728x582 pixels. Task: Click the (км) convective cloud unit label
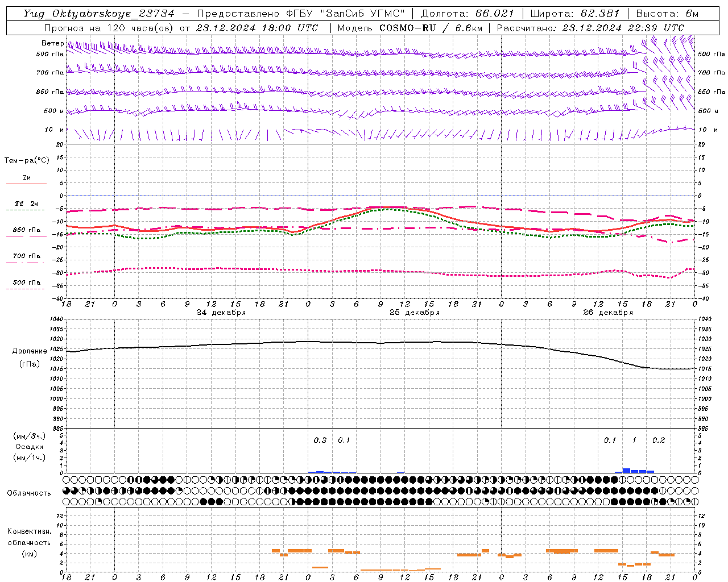tap(29, 554)
